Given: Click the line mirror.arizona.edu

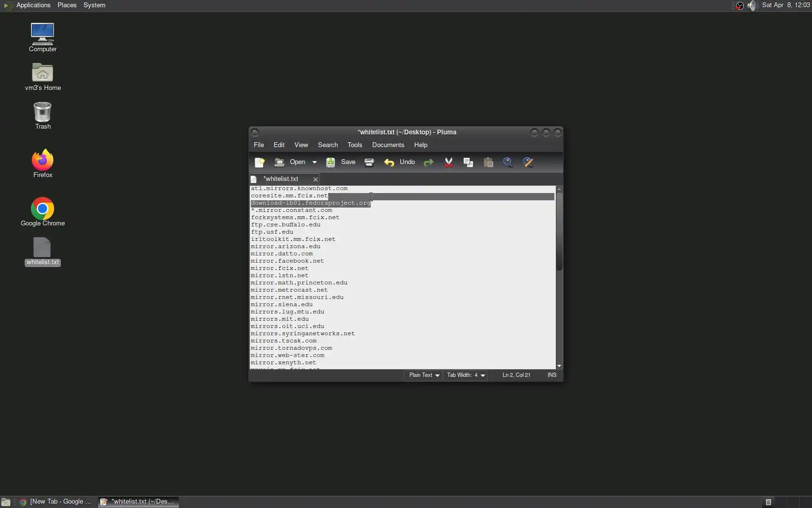Looking at the screenshot, I should (286, 247).
